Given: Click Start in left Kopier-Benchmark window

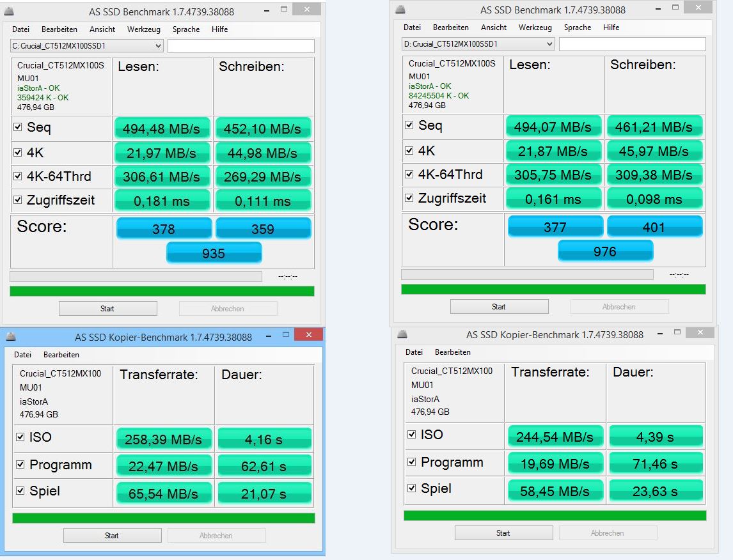Looking at the screenshot, I should click(112, 535).
